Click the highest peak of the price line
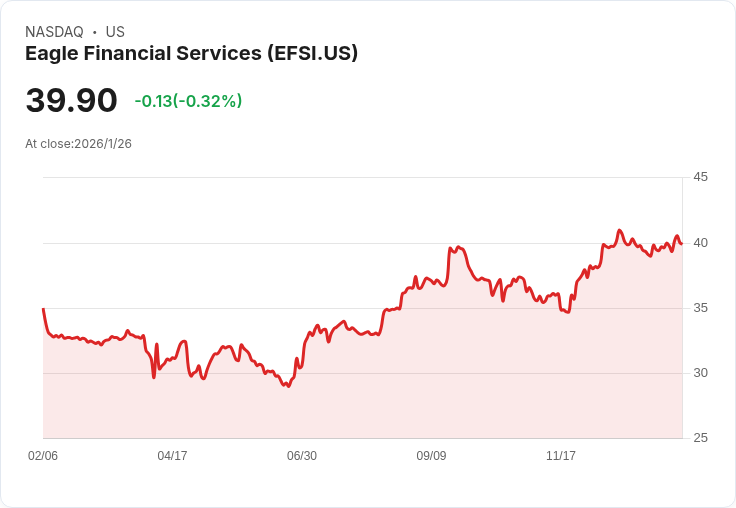 pos(619,230)
